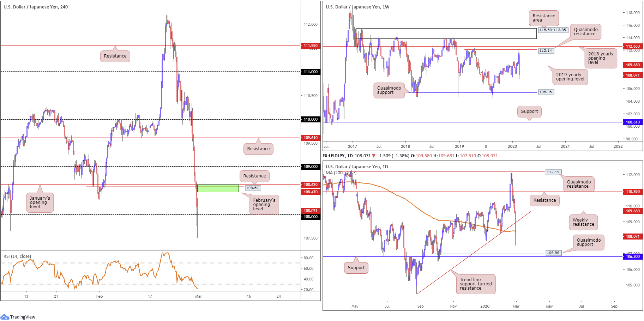This screenshot has width=644, height=321.
Task: Select the 106.96 price note
Action: coord(553,253)
